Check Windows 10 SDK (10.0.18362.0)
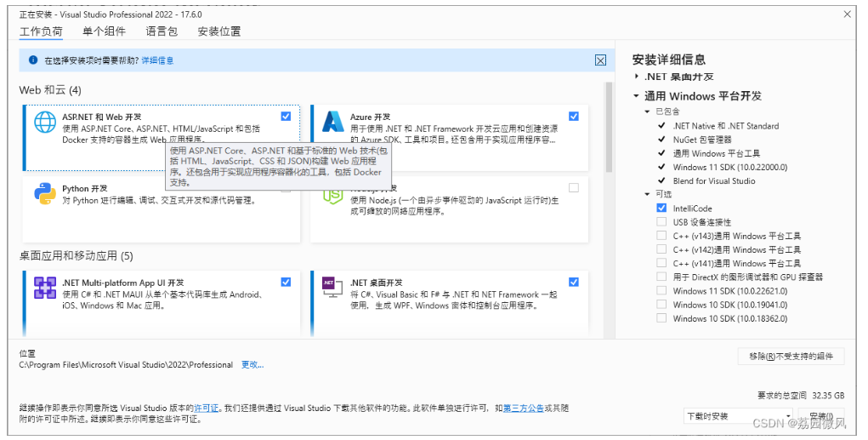The width and height of the screenshot is (868, 440). [x=661, y=318]
